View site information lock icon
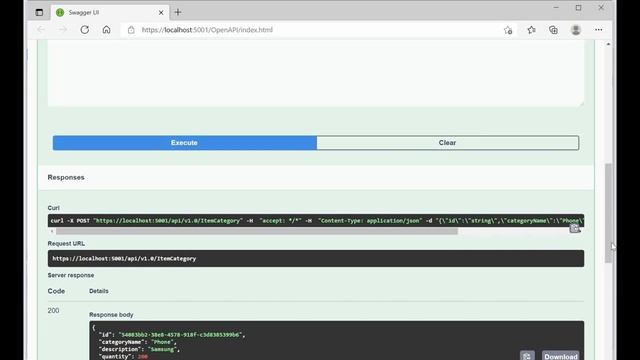Screen dimensions: 640x360 click(x=131, y=30)
